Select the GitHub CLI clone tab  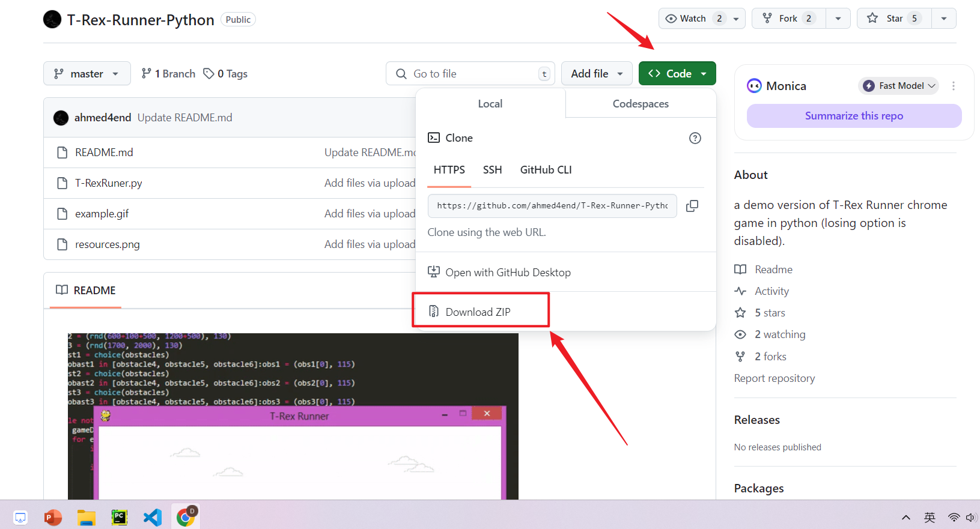click(546, 170)
